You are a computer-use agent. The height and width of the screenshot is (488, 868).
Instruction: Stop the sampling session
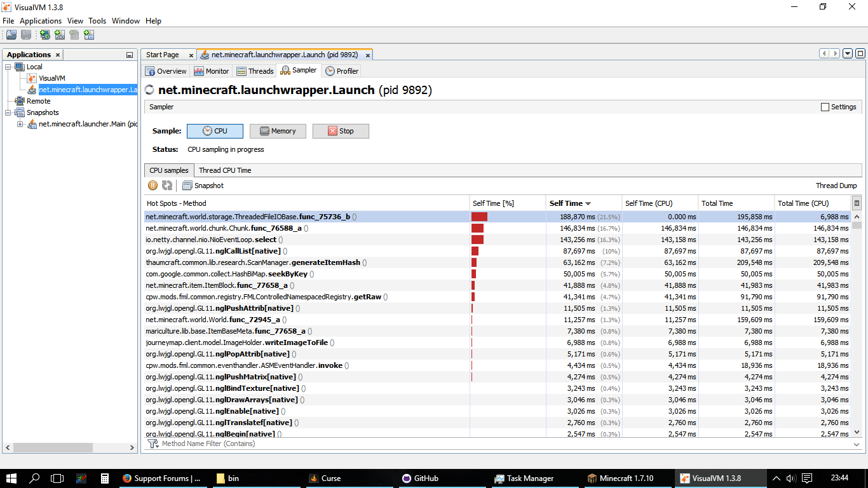point(341,131)
